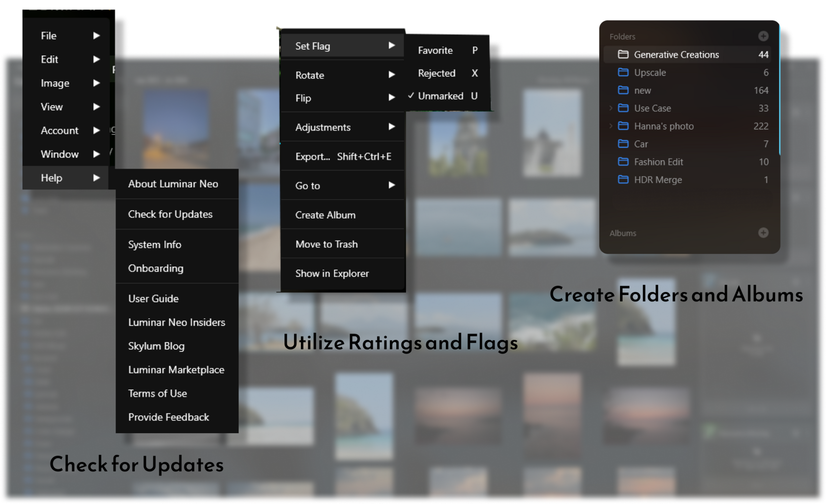Image resolution: width=826 pixels, height=504 pixels.
Task: Mark the photo as Rejected
Action: pos(437,73)
